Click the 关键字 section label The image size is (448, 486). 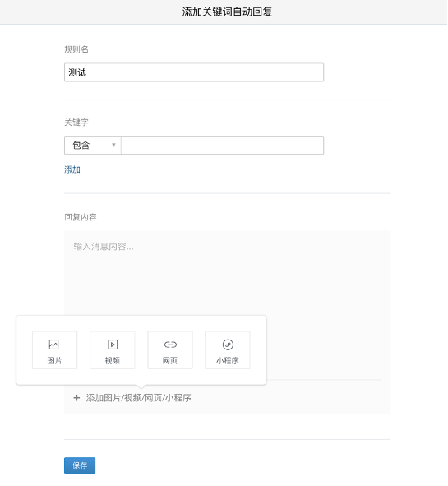tap(76, 123)
